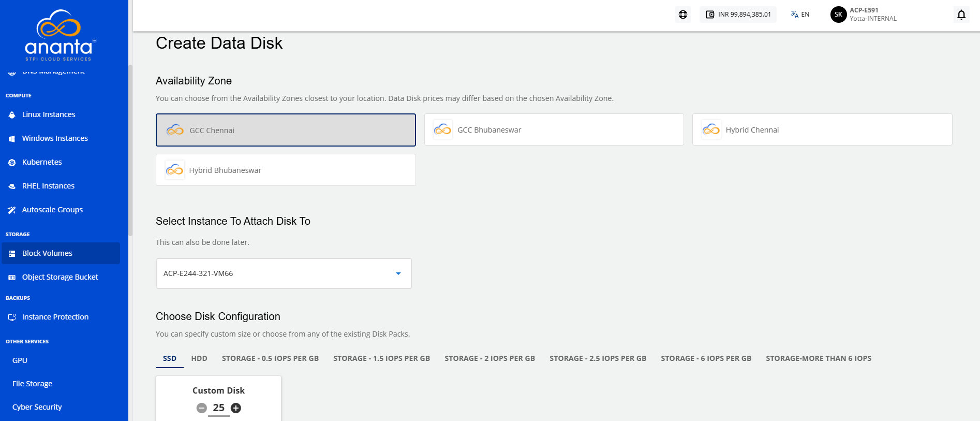Open Storage - 2.5 IOPS Per GB tab
Screen dimensions: 980x421
pos(598,358)
